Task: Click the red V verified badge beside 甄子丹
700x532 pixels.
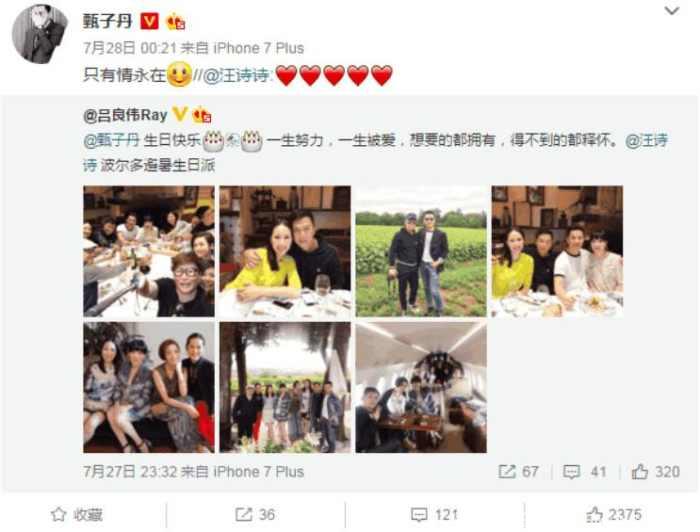Action: point(149,21)
